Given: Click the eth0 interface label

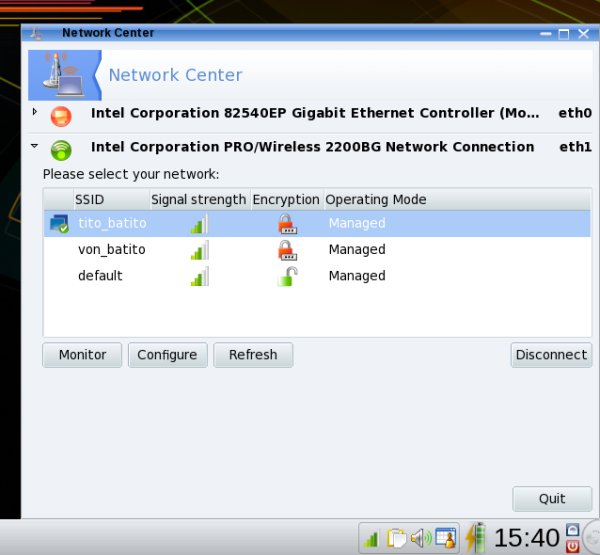Looking at the screenshot, I should tap(575, 113).
